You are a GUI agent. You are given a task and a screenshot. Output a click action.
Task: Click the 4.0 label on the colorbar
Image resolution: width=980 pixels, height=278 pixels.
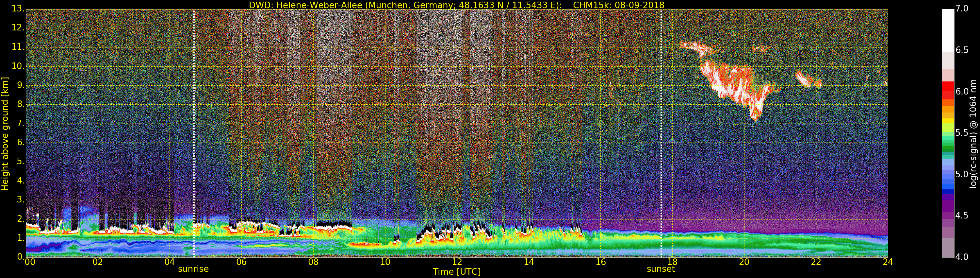tap(962, 257)
